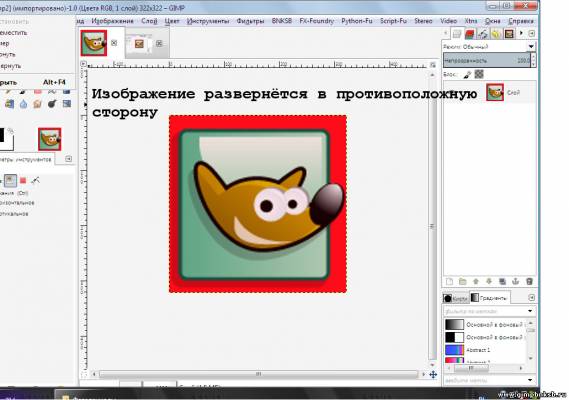This screenshot has height=400, width=569.
Task: Close the second image tab
Action: pyautogui.click(x=159, y=44)
